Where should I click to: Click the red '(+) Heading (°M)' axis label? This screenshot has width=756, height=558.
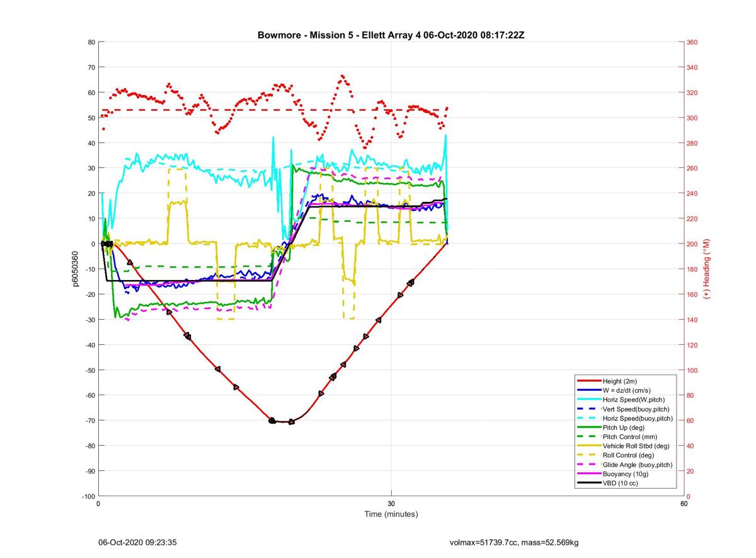pyautogui.click(x=706, y=269)
